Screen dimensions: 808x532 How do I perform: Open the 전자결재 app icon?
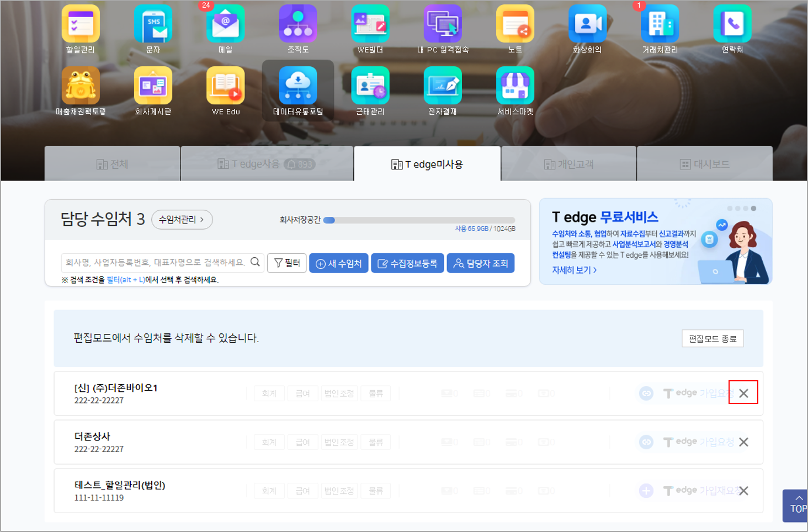tap(443, 86)
